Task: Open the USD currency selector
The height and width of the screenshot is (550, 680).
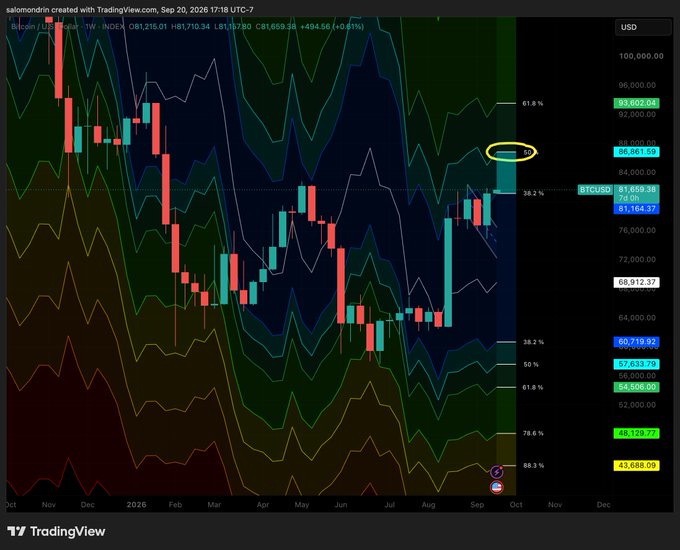Action: (x=643, y=27)
